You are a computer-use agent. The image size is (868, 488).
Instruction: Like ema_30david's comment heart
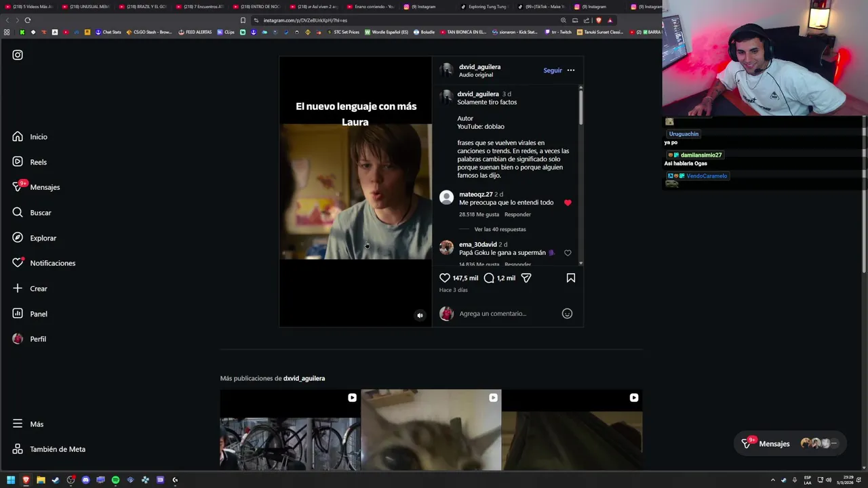click(x=568, y=253)
